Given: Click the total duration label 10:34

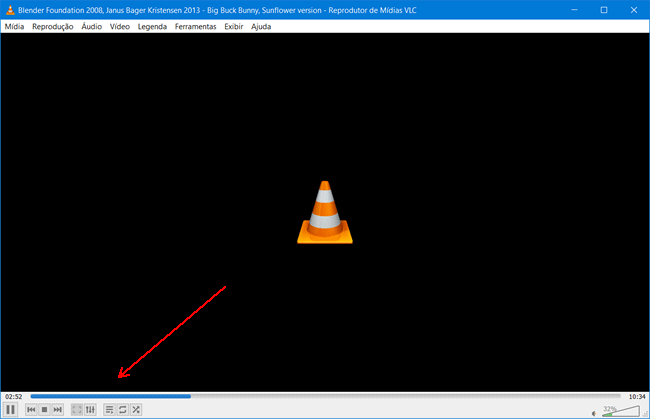Looking at the screenshot, I should (636, 397).
